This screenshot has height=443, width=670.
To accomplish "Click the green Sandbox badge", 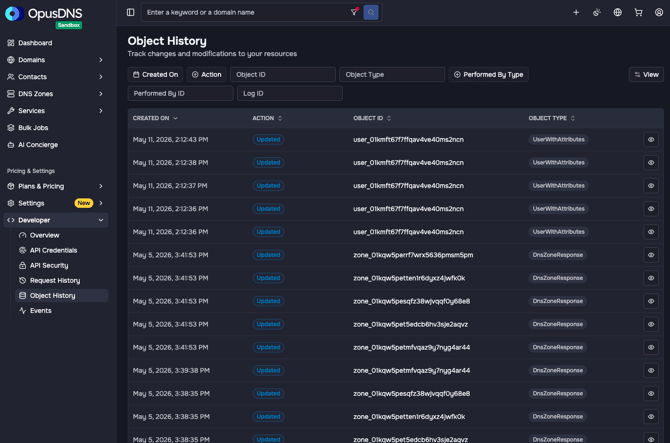I will click(x=69, y=25).
